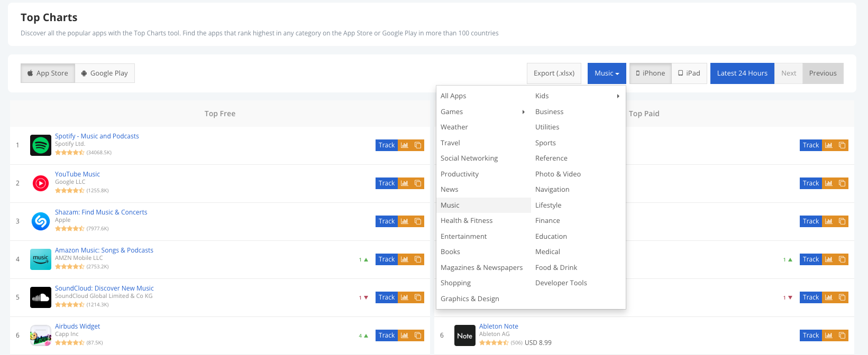Open Airbuds Widget link

point(77,326)
